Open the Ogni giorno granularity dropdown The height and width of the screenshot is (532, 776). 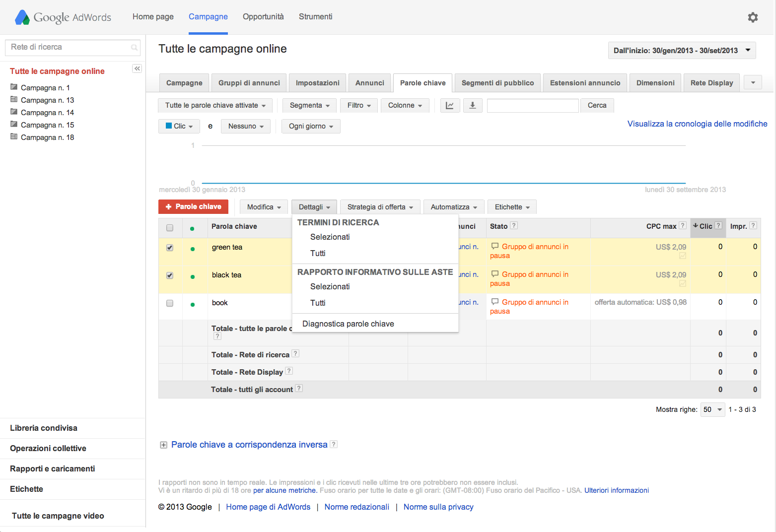click(x=311, y=126)
